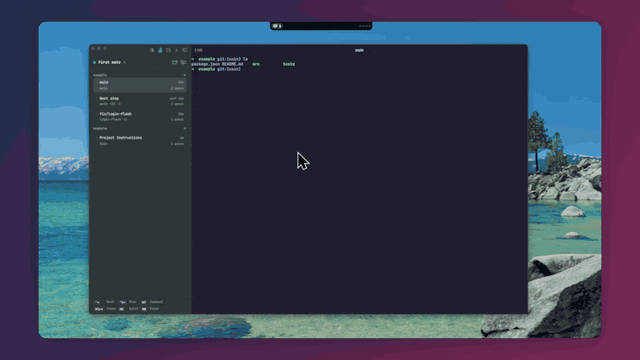
Task: Click the auth branch label under Next step
Action: [103, 104]
